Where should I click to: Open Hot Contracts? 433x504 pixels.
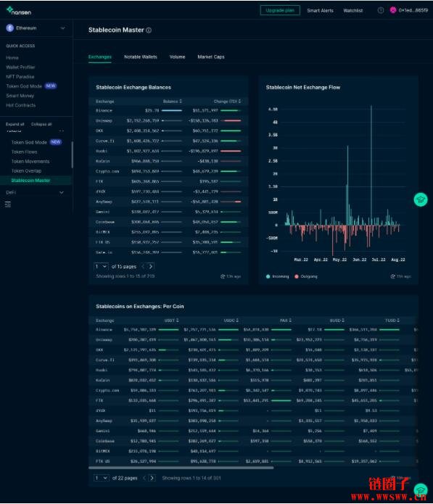(20, 105)
